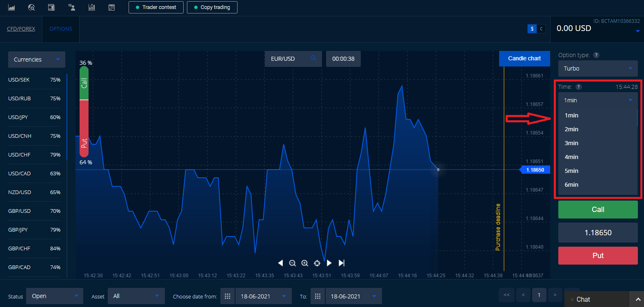Go to previous page with < button
This screenshot has width=644, height=307.
[523, 295]
